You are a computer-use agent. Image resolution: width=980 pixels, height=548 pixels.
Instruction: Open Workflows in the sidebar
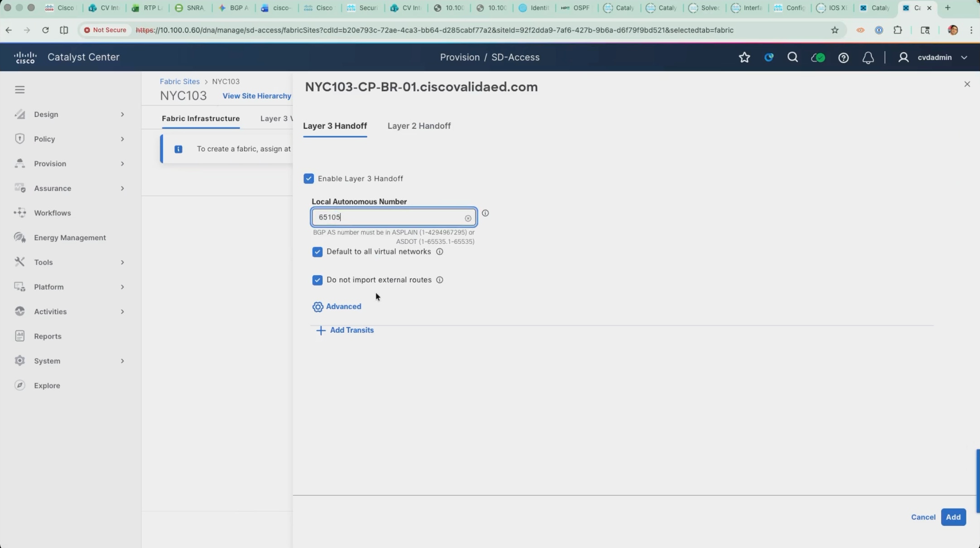coord(53,213)
